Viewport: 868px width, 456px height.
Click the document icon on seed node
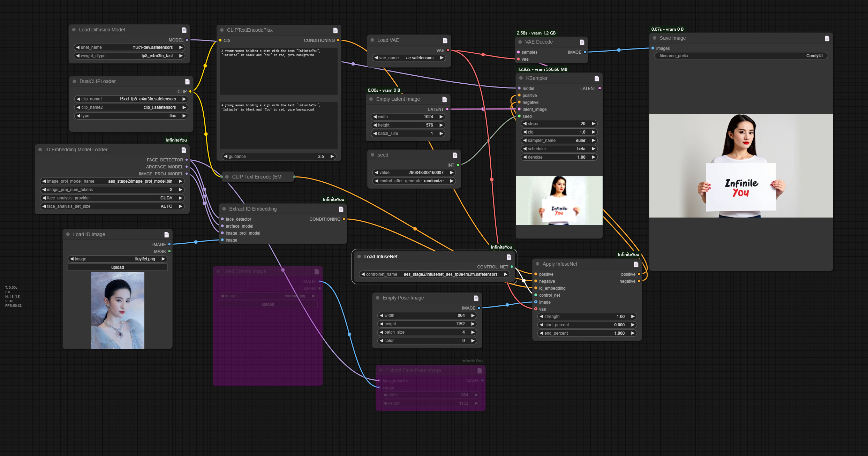tap(455, 155)
